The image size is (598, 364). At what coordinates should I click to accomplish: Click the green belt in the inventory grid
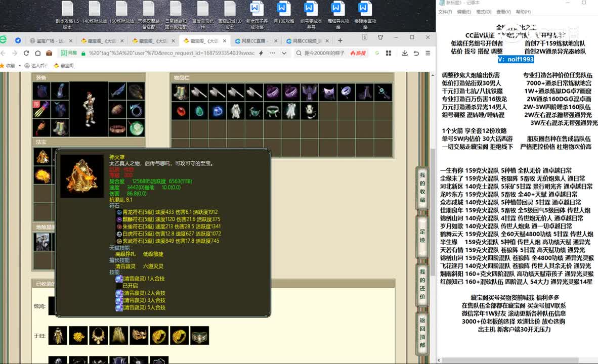click(x=272, y=111)
